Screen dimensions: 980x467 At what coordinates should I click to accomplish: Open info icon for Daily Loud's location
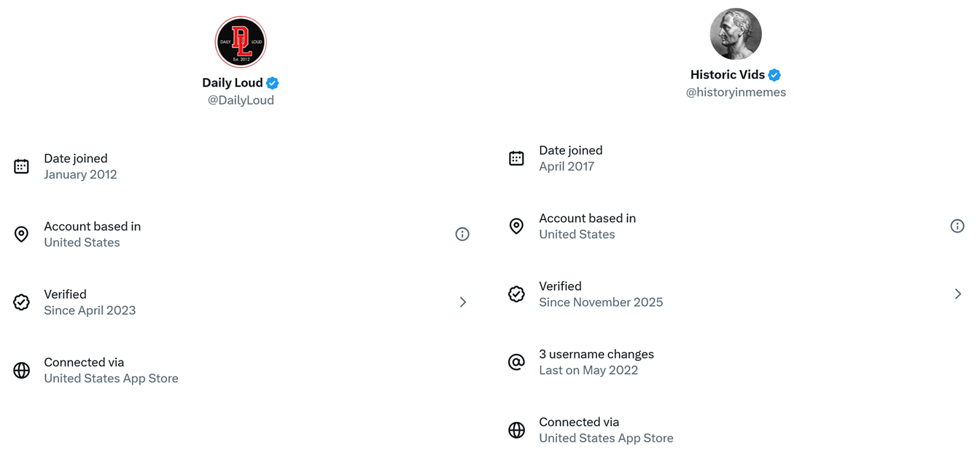[x=462, y=234]
